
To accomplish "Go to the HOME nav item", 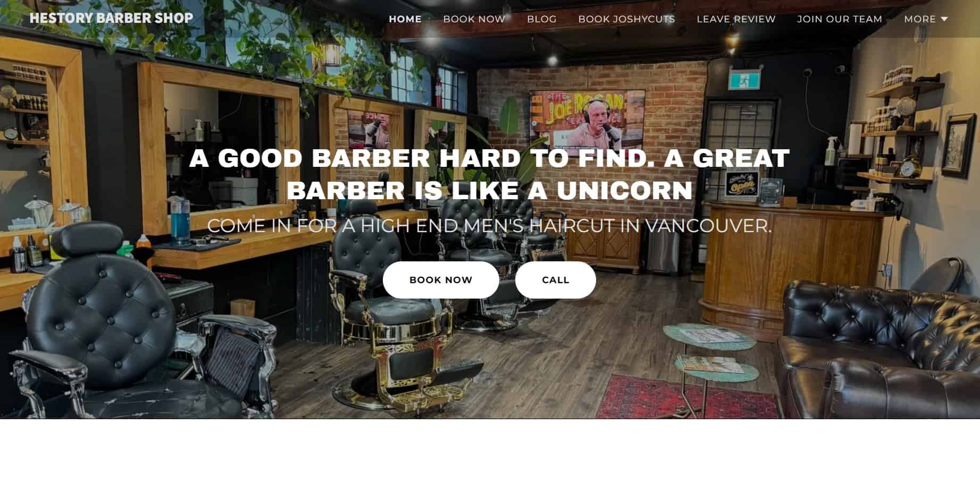I will pos(405,19).
